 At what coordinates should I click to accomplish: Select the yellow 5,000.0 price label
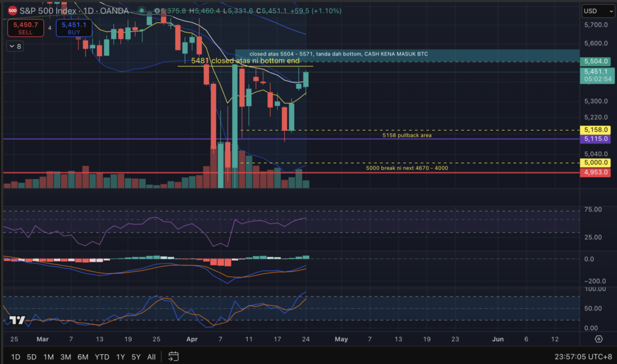[596, 163]
